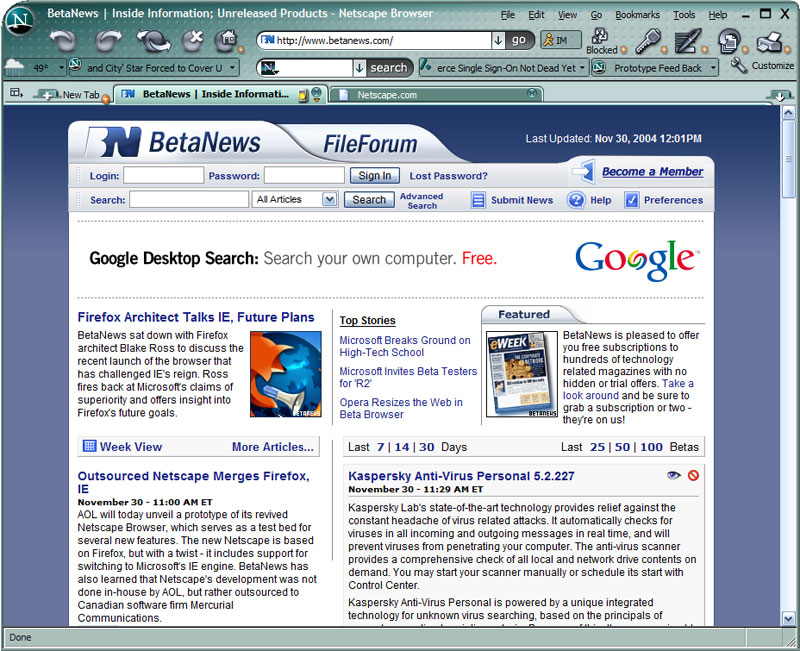This screenshot has height=651, width=800.
Task: Click the site Search button
Action: point(369,199)
